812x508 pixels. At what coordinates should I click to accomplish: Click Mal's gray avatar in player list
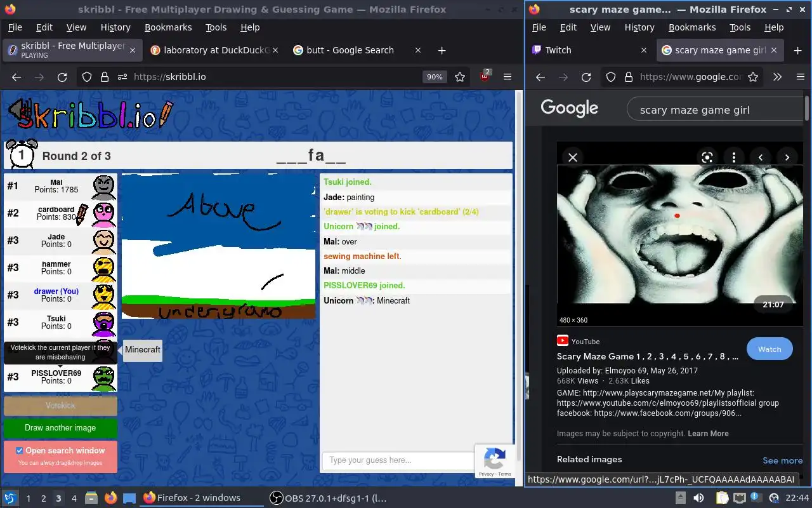104,187
